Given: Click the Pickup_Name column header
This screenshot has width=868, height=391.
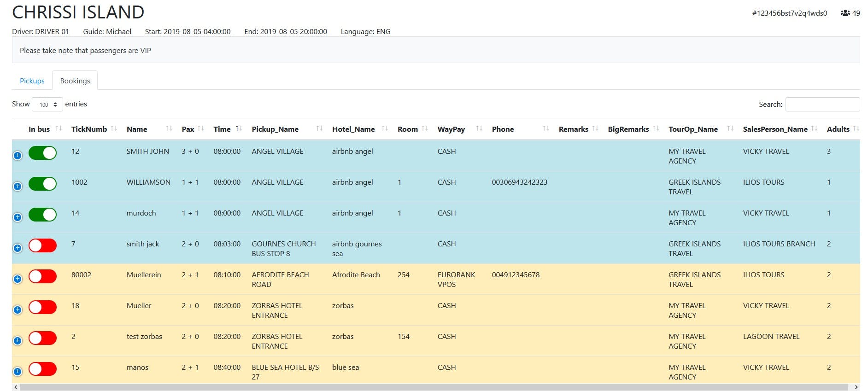Looking at the screenshot, I should pyautogui.click(x=275, y=129).
